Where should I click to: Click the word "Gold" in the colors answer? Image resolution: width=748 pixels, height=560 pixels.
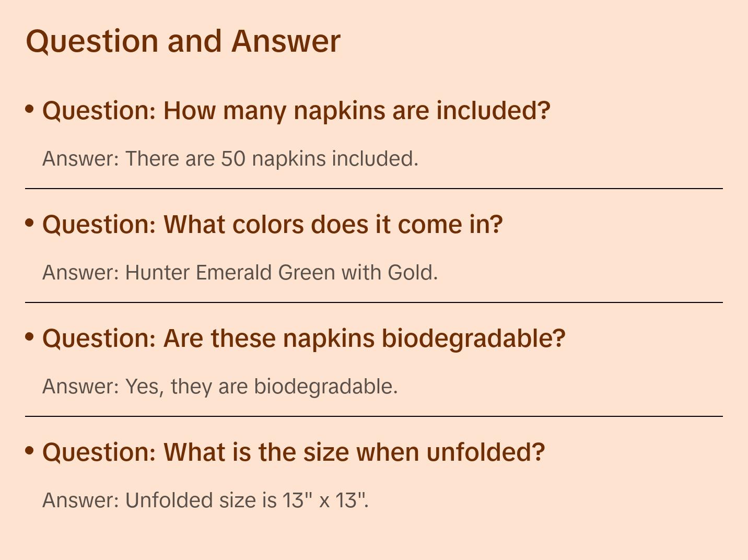pos(410,273)
